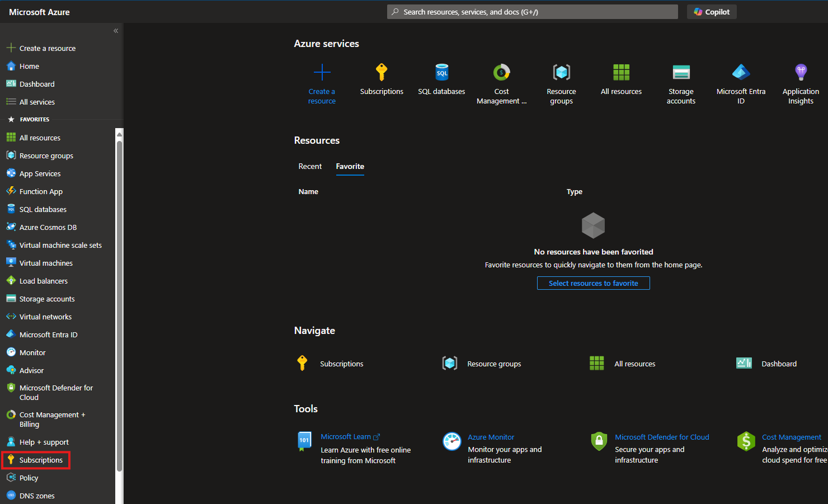
Task: Click Select resources to favorite
Action: [593, 283]
